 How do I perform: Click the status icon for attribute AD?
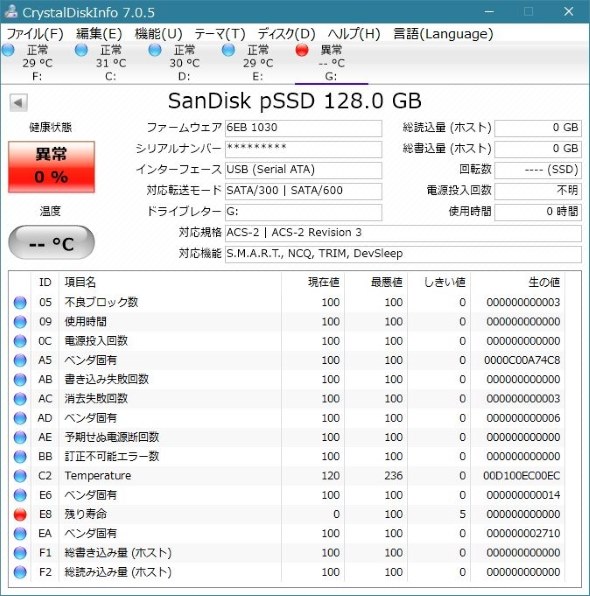tap(20, 418)
